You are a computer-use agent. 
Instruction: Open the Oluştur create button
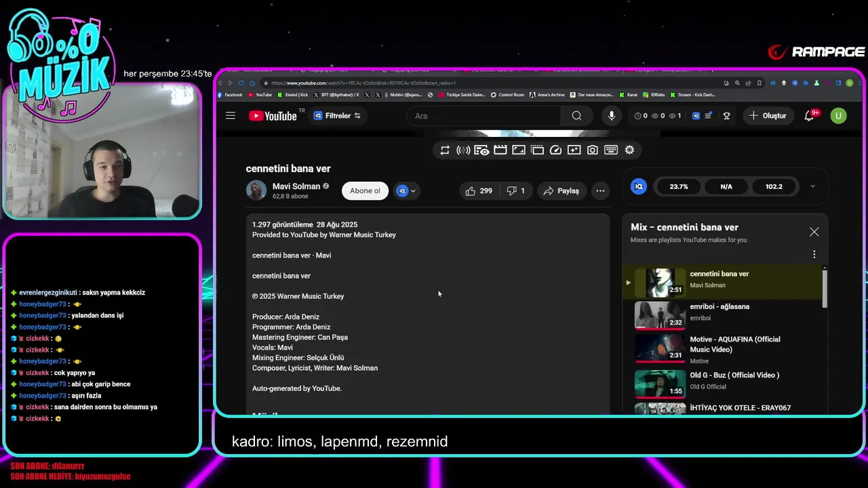tap(767, 116)
